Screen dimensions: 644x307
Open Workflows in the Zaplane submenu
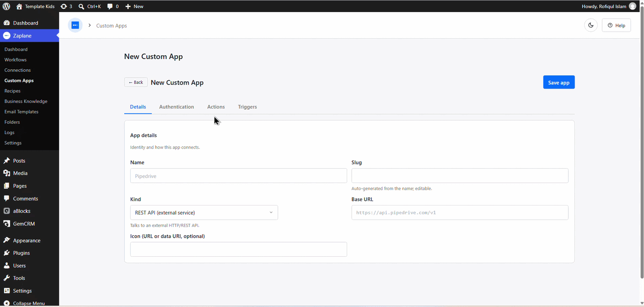coord(16,60)
